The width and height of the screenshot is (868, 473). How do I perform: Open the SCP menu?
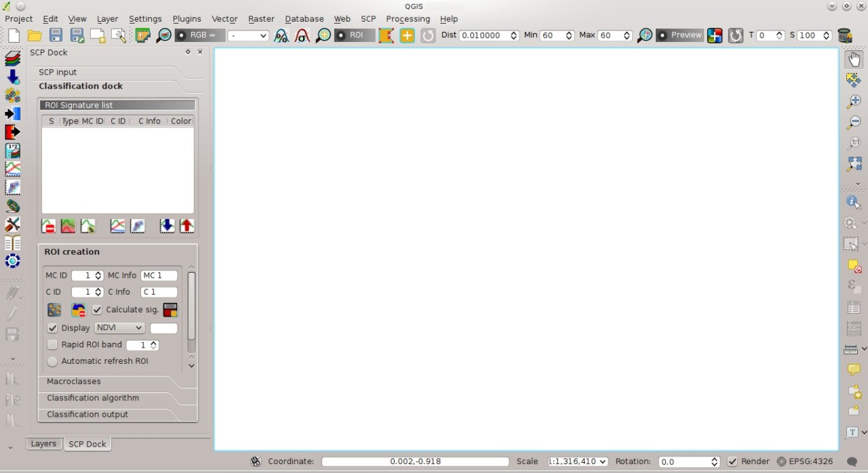coord(368,19)
